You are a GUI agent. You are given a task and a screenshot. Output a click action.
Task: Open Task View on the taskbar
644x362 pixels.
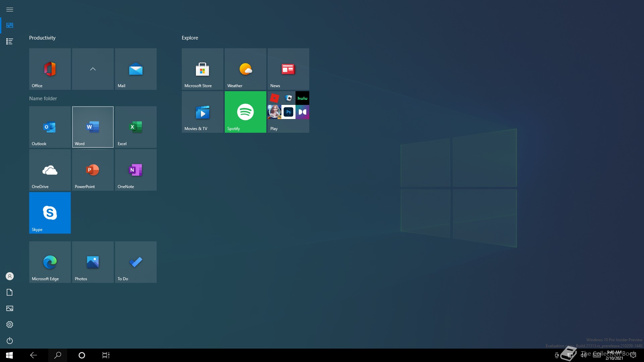(x=106, y=355)
